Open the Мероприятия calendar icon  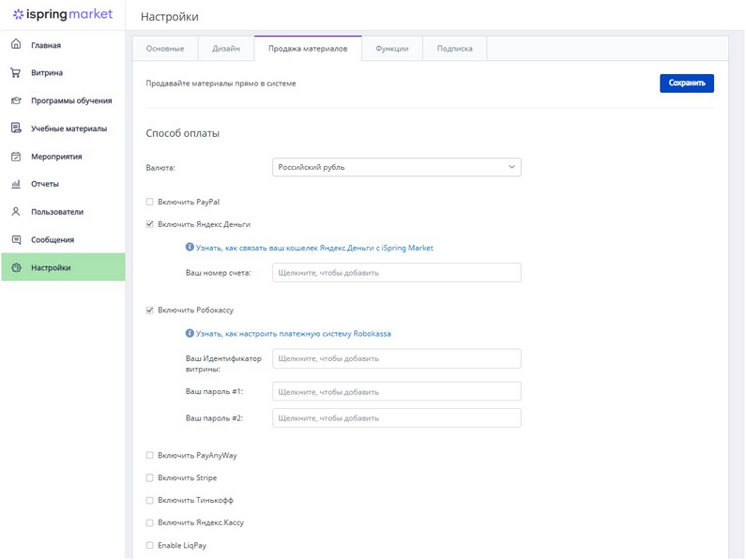[x=16, y=156]
